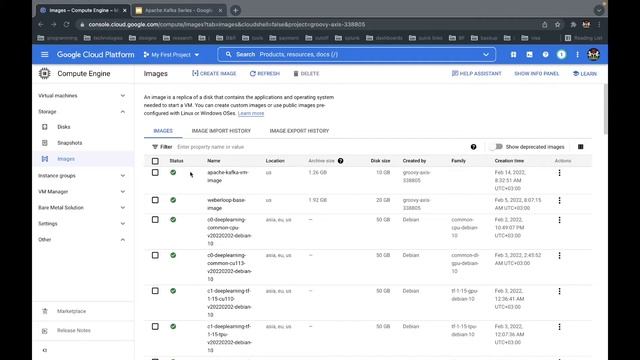
Task: Refresh the images list
Action: pos(264,73)
